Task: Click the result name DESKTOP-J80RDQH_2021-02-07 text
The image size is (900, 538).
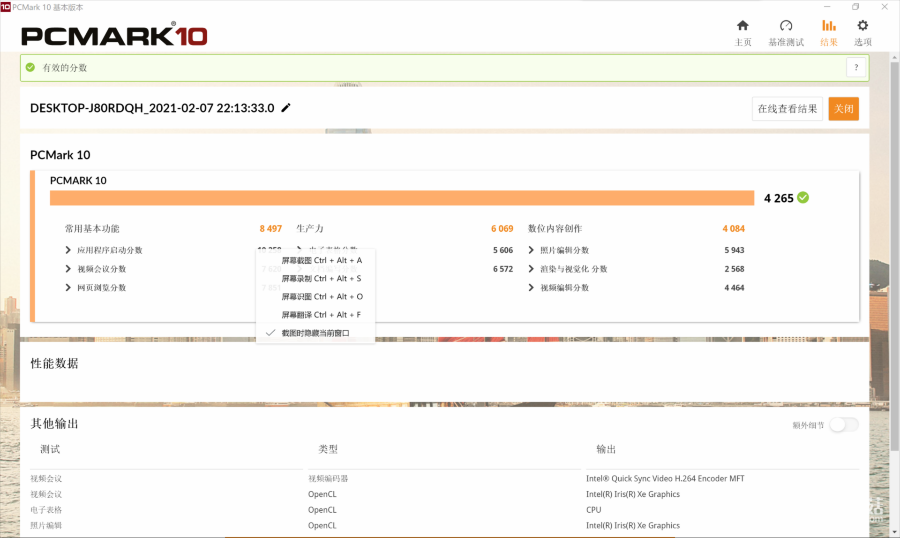Action: pos(152,108)
